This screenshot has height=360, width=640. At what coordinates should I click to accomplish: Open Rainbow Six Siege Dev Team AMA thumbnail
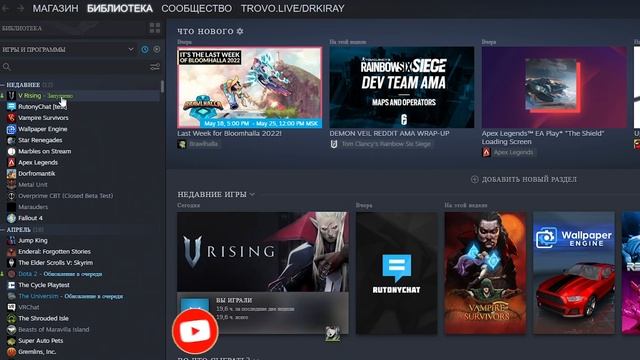402,87
